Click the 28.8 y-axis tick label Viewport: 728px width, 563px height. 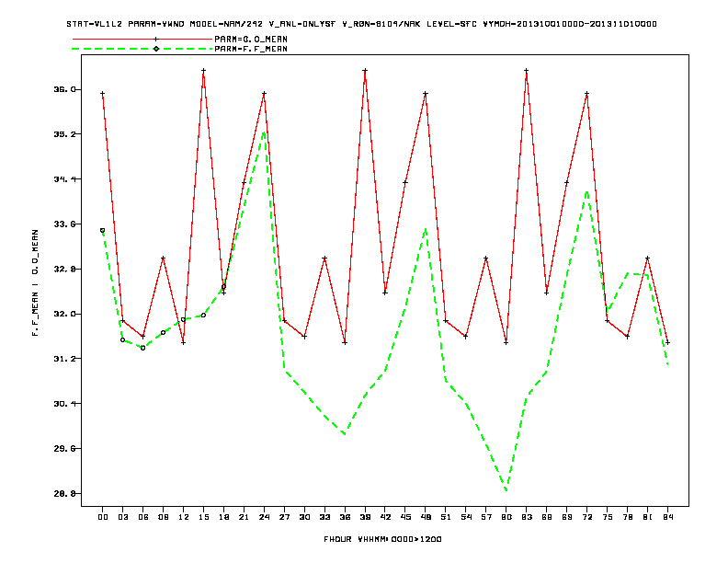[64, 493]
